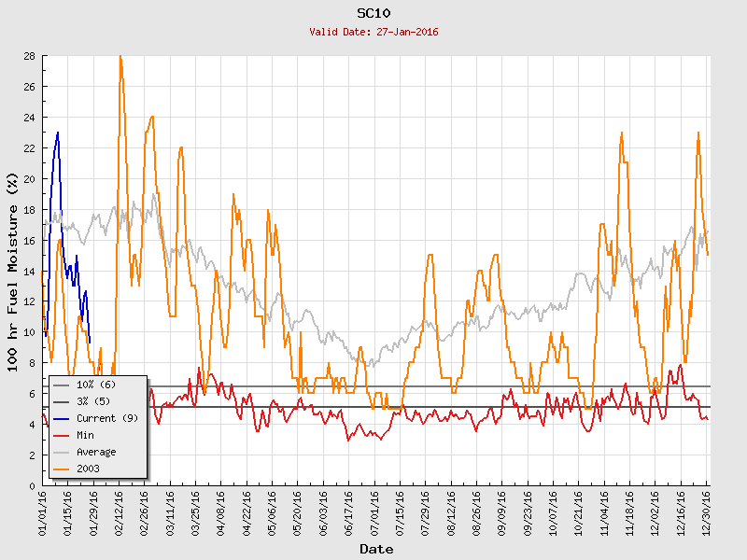Click the Average legend label
The width and height of the screenshot is (747, 560).
click(96, 452)
